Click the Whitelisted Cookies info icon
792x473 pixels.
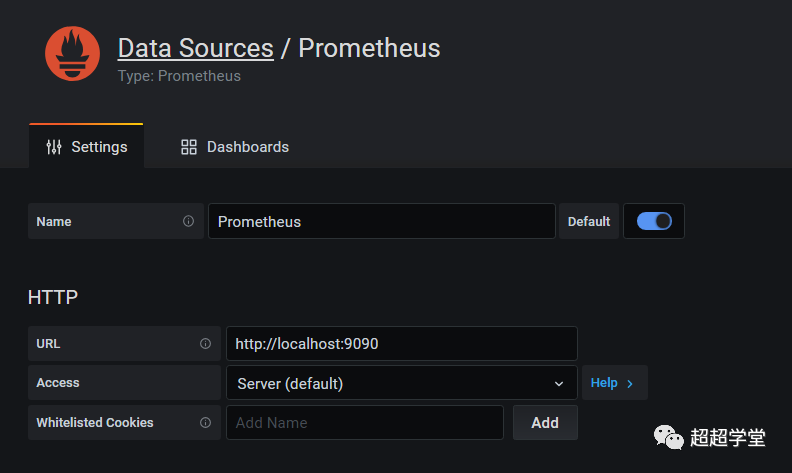205,422
